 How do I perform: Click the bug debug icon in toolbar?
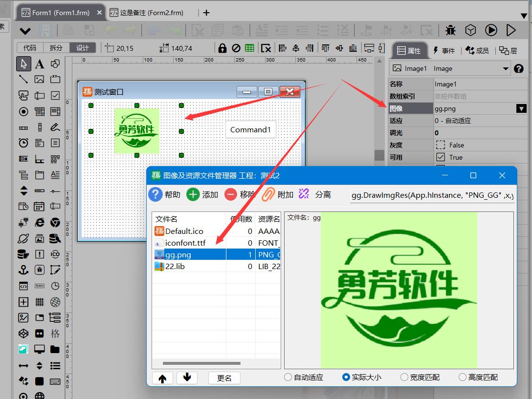pos(450,30)
